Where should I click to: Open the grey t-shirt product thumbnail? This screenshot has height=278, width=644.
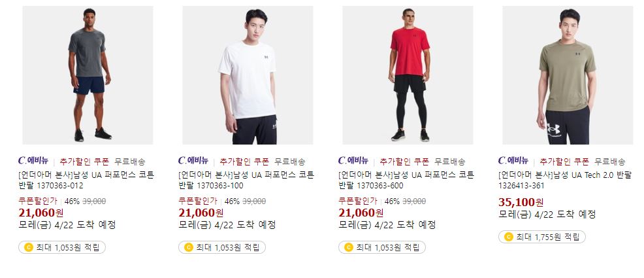pos(88,75)
